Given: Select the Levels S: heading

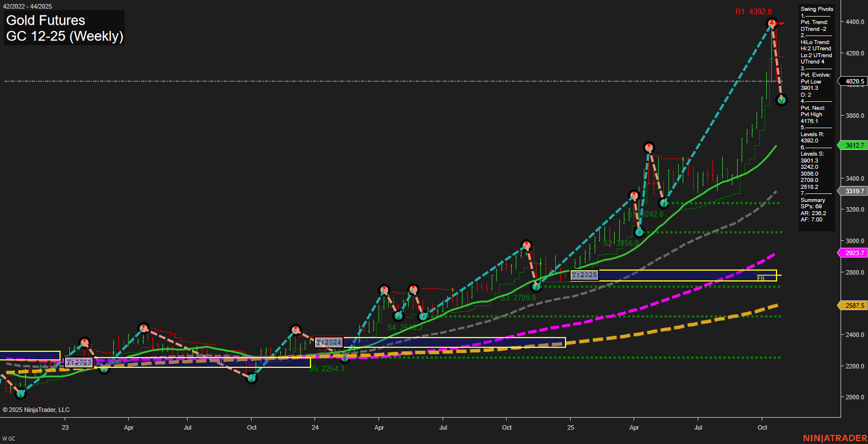Looking at the screenshot, I should (813, 154).
